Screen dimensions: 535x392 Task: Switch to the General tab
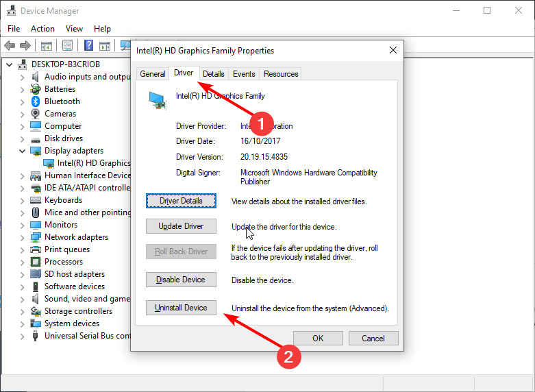click(x=153, y=74)
